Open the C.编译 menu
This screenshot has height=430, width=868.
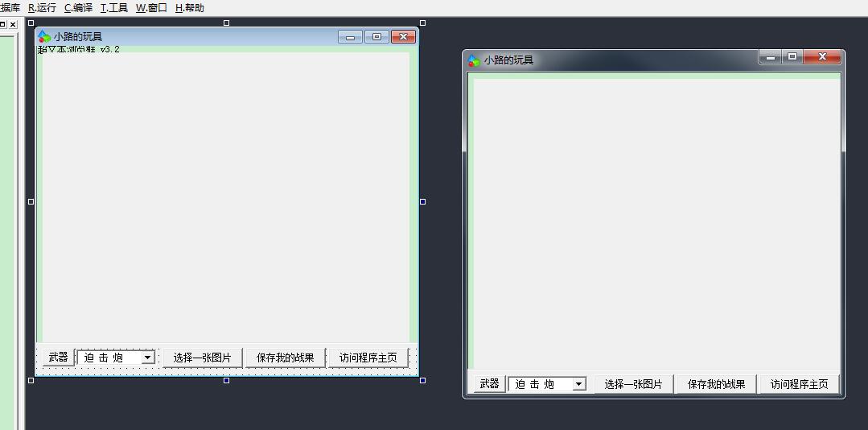[78, 8]
